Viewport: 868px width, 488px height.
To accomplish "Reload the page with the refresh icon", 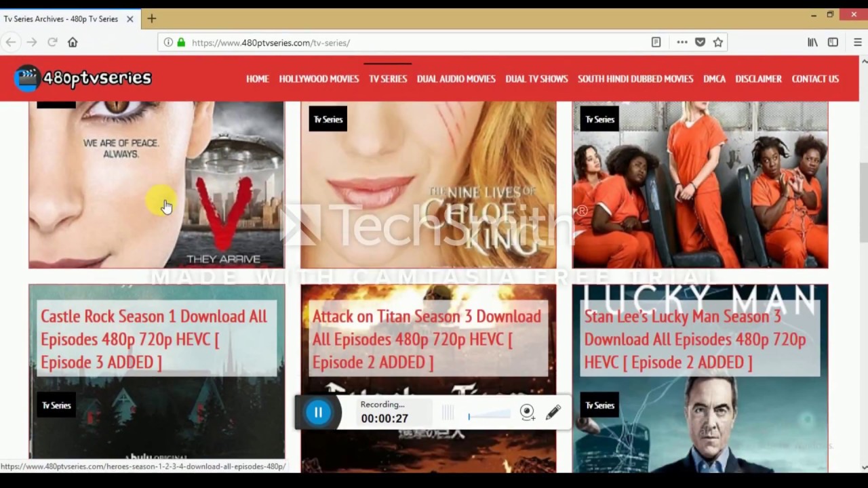I will (x=52, y=42).
